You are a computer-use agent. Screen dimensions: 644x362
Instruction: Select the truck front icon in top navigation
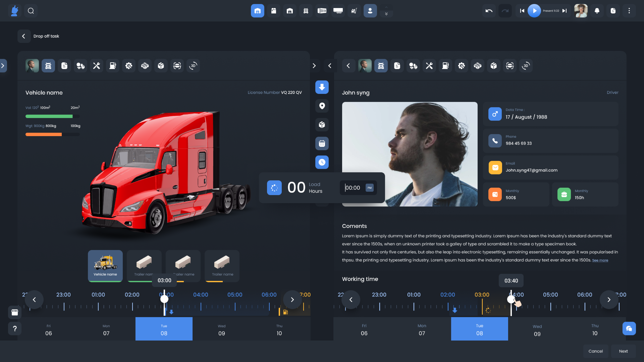tap(306, 11)
